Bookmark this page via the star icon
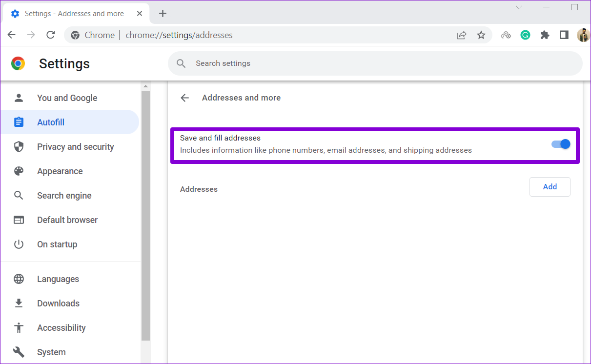 click(481, 35)
